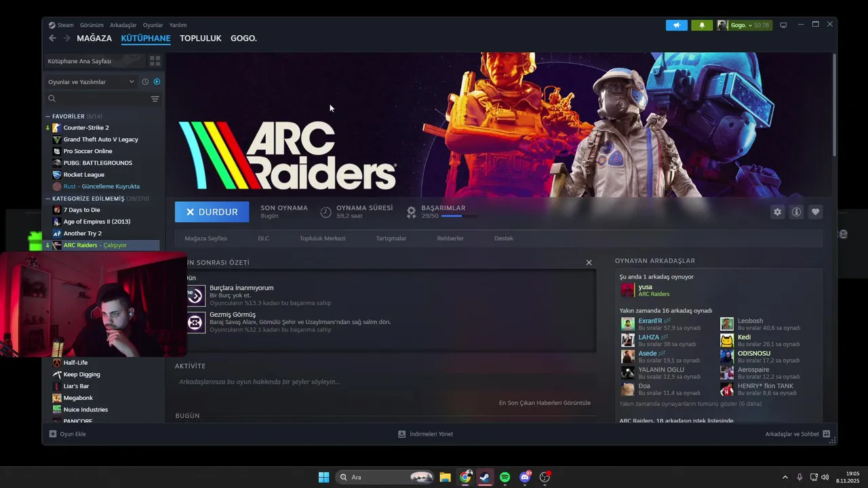
Task: Open Google Chrome from taskbar
Action: click(465, 477)
